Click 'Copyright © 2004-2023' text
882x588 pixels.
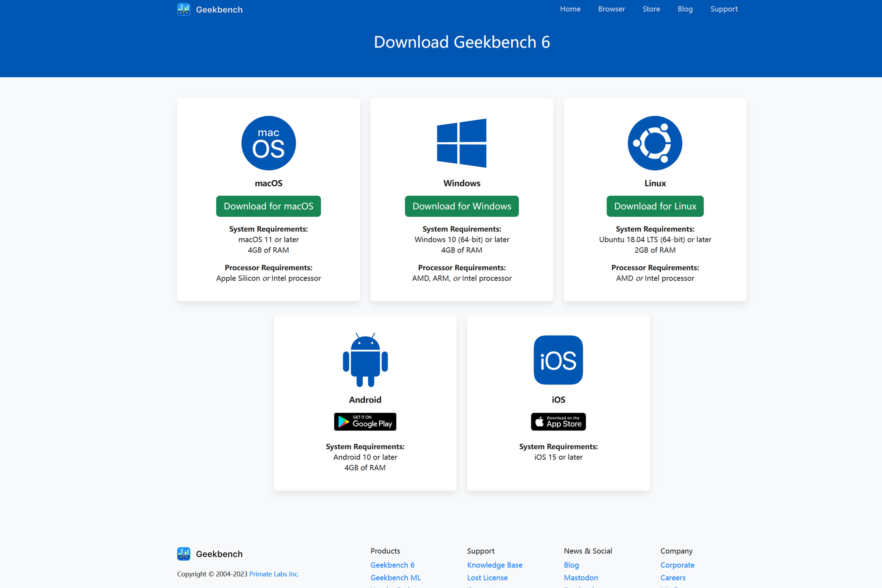(x=212, y=574)
